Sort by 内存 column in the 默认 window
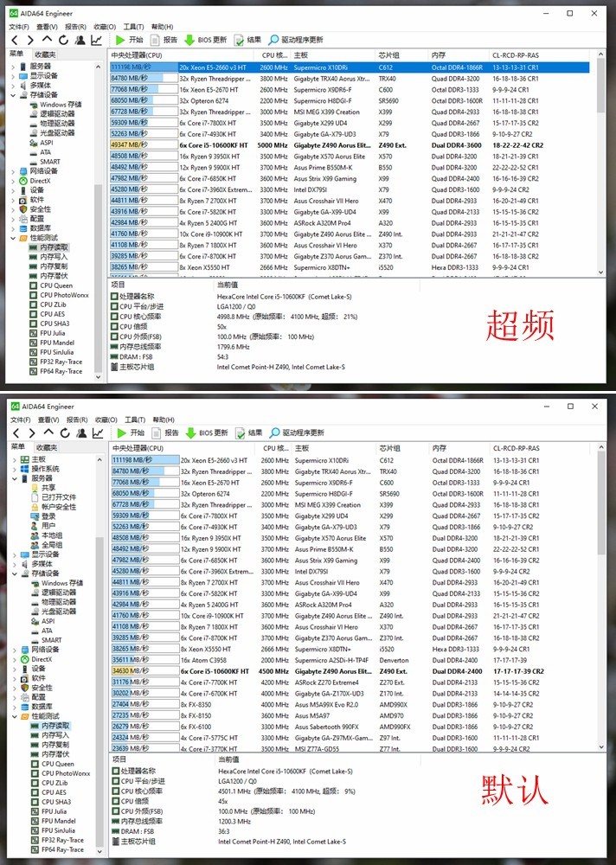The height and width of the screenshot is (865, 616). click(x=459, y=448)
